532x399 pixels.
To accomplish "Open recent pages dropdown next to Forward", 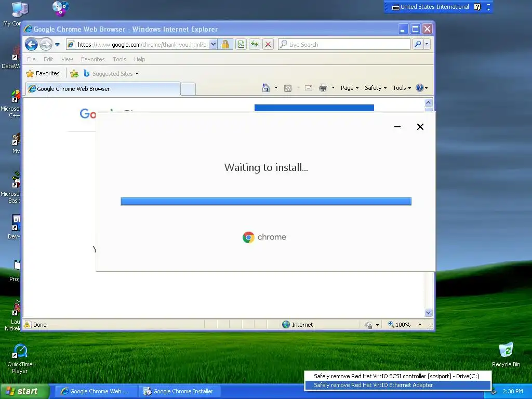I will (57, 45).
